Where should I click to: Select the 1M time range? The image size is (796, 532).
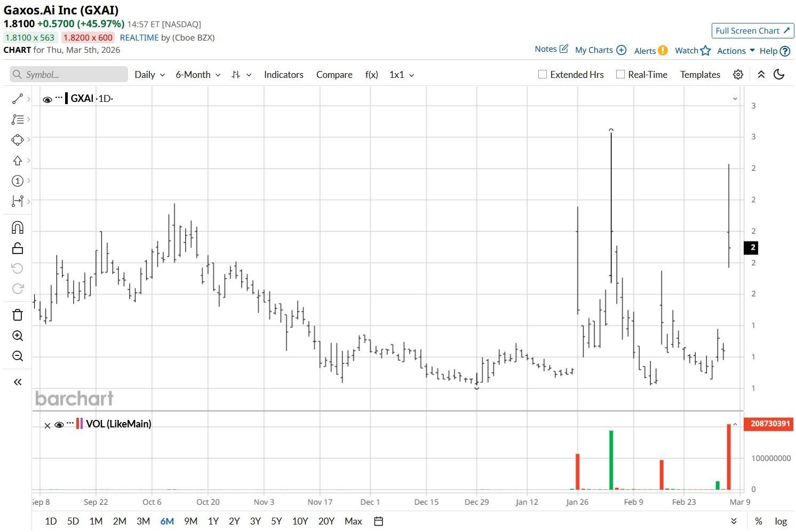96,521
